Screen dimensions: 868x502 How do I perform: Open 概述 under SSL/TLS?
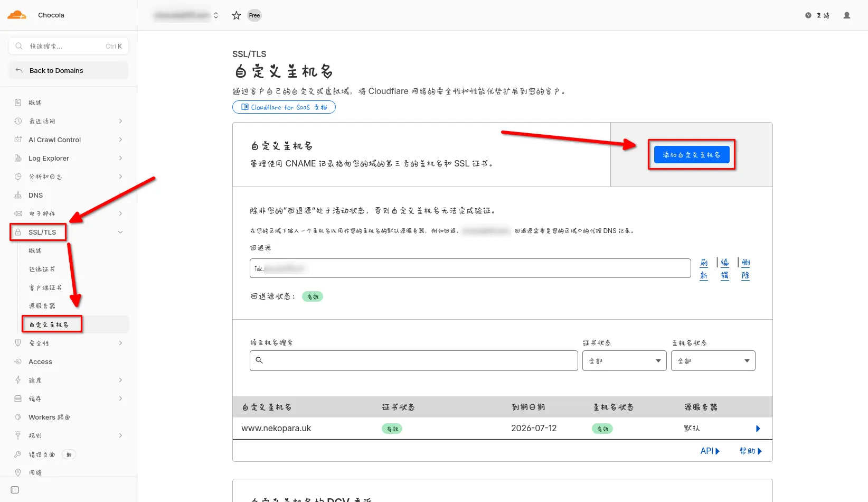point(35,250)
